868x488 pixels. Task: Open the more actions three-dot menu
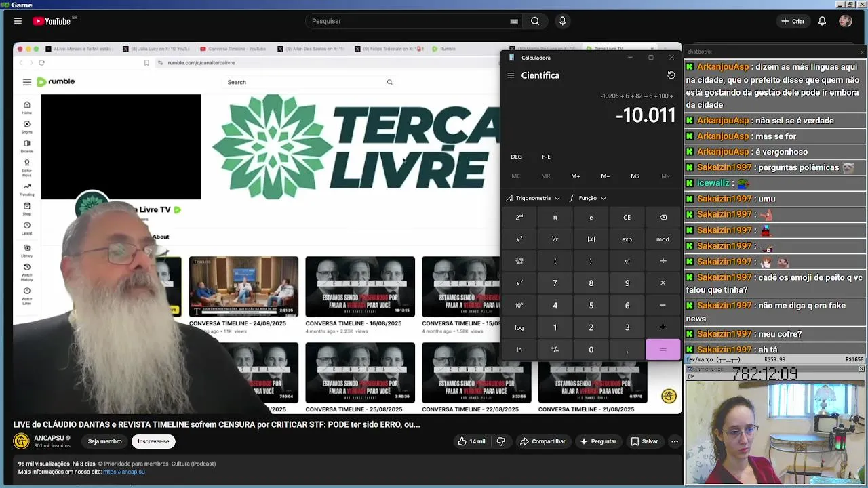click(675, 441)
